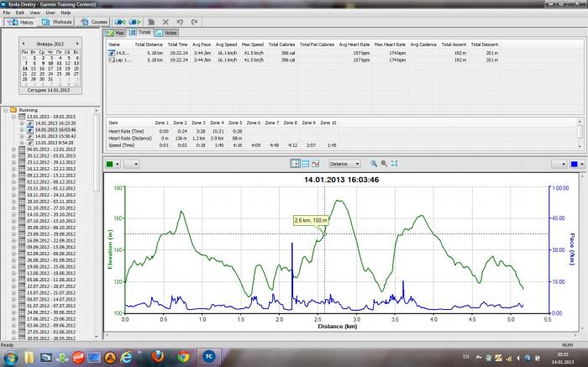Viewport: 588px width, 367px height.
Task: Expand week 16.12.2012 - 22.12.2012
Action: 14,169
